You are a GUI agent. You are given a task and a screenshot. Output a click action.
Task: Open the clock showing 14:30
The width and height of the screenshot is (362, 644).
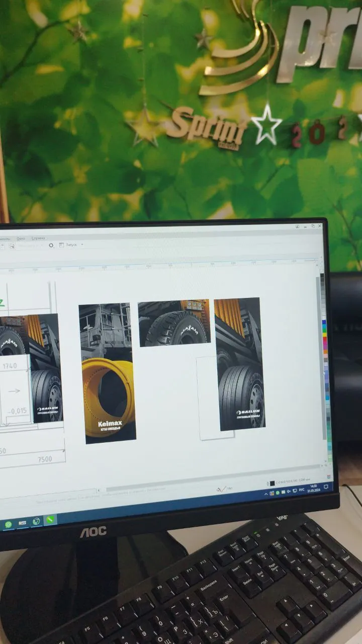[x=314, y=488]
